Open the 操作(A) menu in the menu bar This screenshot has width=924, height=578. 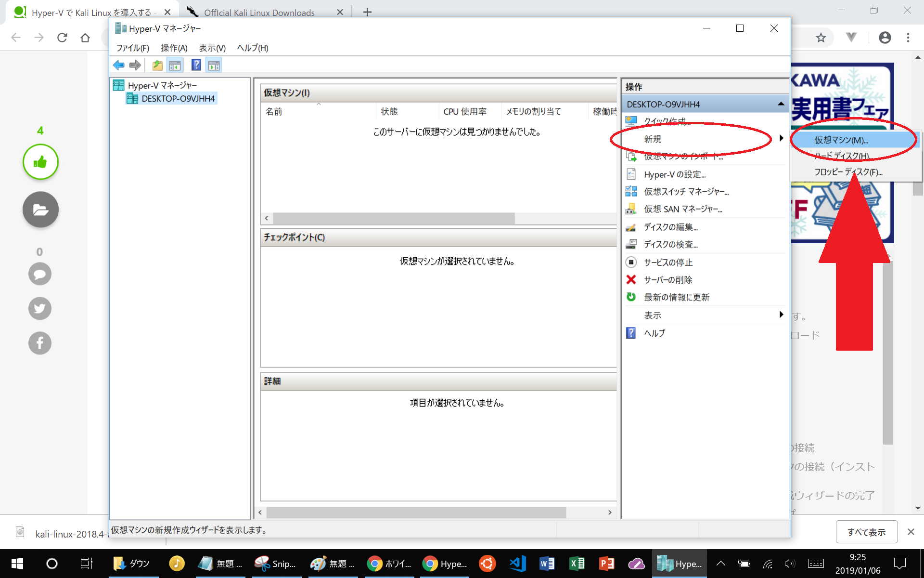coord(174,48)
